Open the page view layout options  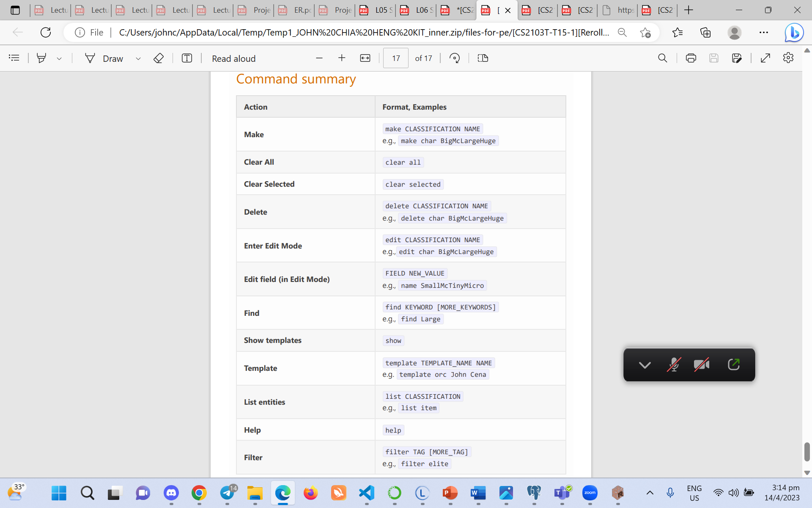(483, 58)
